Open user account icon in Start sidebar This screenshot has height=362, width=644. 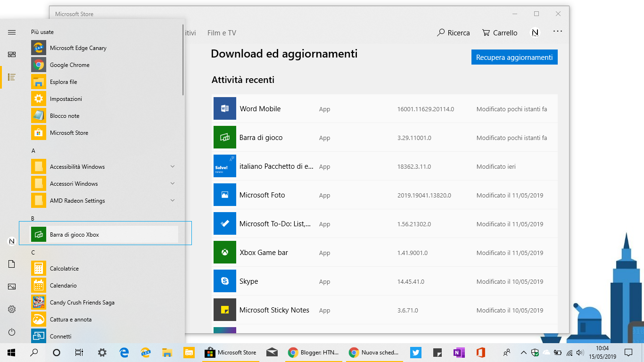click(12, 241)
